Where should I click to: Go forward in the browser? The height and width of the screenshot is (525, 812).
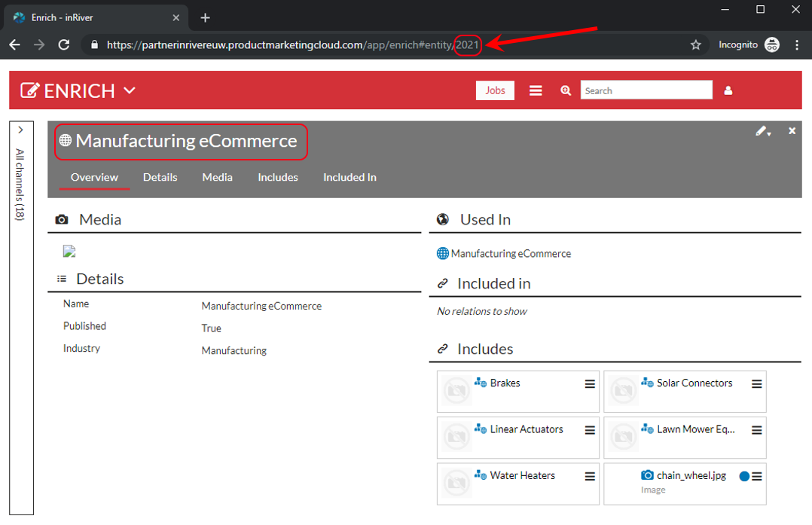pyautogui.click(x=39, y=45)
